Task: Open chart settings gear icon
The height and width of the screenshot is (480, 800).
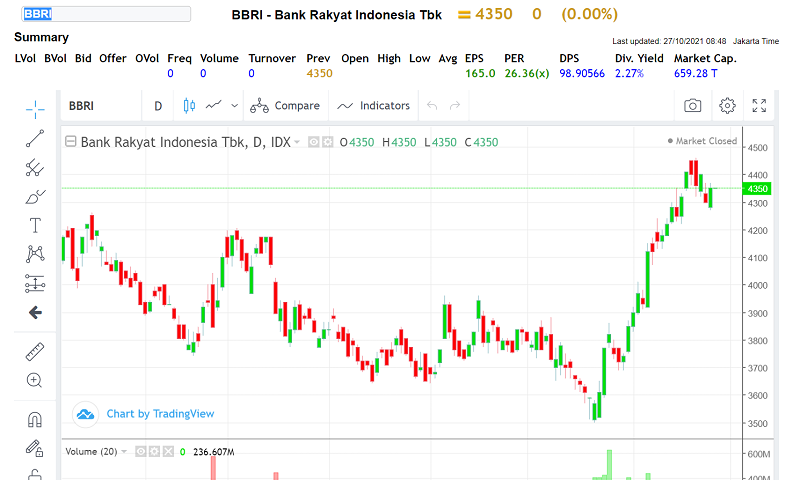Action: 727,106
